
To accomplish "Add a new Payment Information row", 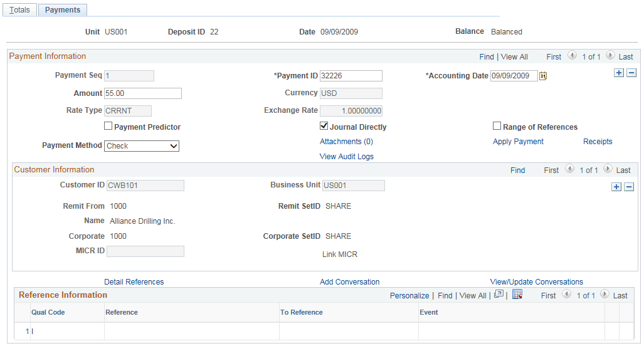I will [618, 73].
